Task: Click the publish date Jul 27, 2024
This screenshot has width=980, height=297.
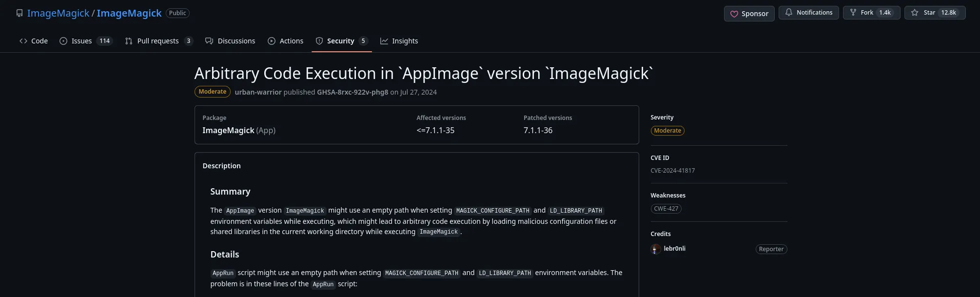Action: (418, 92)
